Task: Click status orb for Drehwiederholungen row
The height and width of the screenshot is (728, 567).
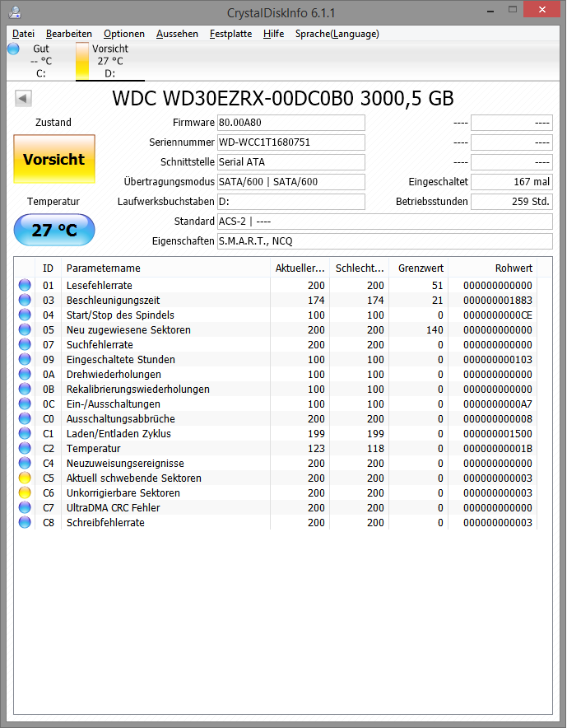Action: tap(25, 374)
